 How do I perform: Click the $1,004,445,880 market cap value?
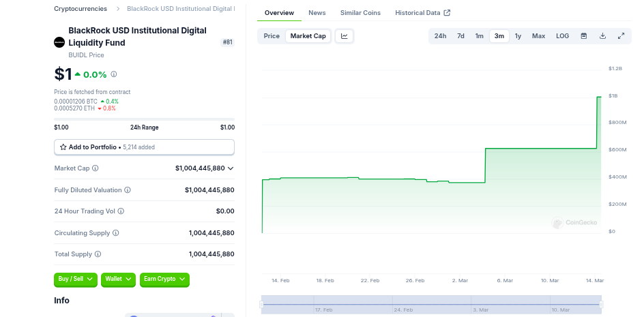[200, 168]
